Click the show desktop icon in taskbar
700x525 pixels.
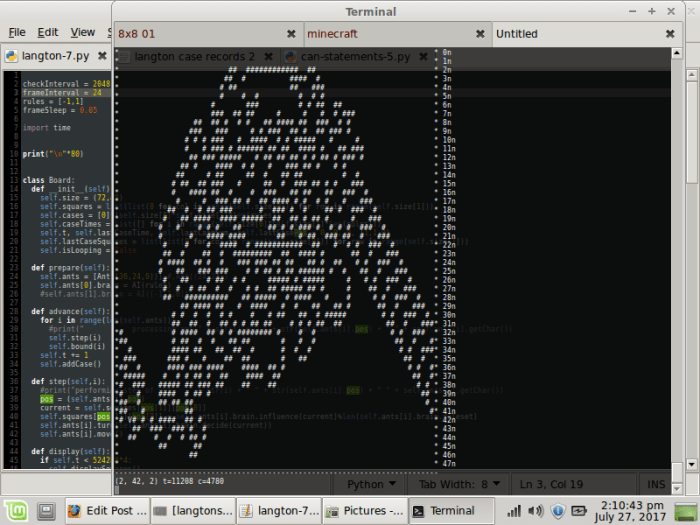point(46,511)
